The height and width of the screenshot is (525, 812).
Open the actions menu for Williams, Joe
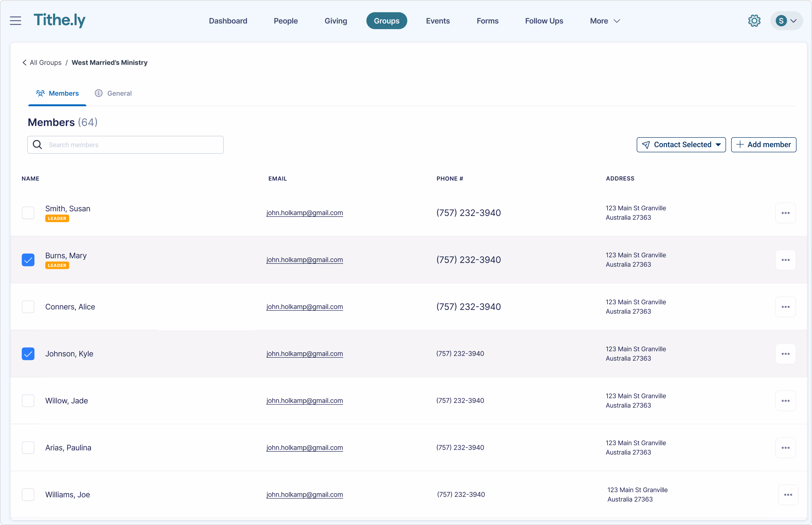788,494
